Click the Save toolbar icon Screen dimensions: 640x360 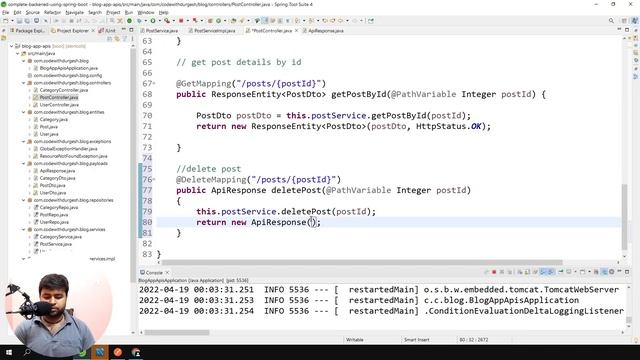pyautogui.click(x=19, y=20)
